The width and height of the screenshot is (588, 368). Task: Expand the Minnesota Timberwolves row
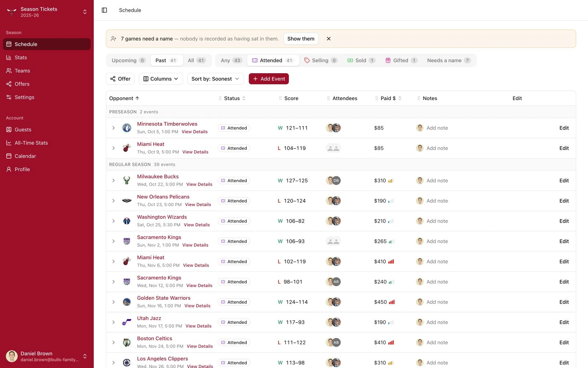coord(114,128)
